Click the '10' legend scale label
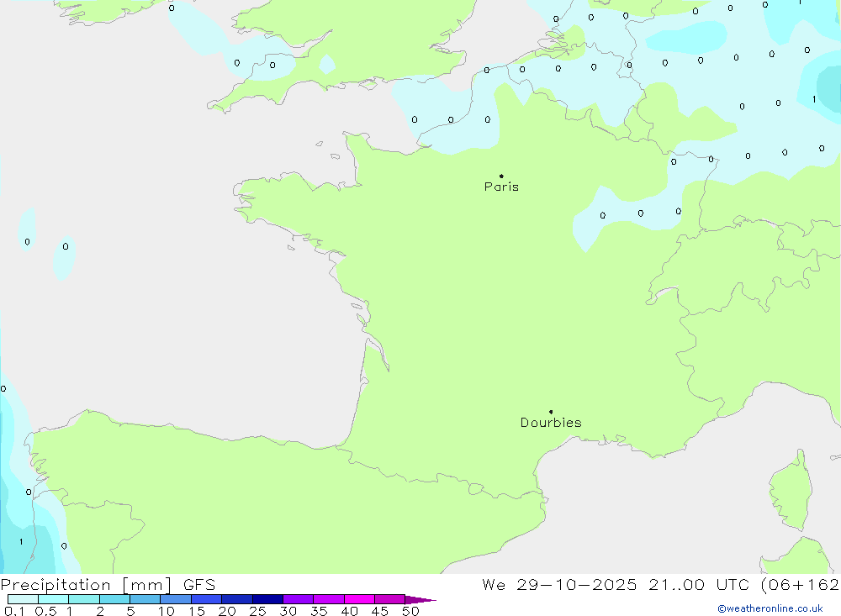The image size is (841, 616). pos(167,611)
